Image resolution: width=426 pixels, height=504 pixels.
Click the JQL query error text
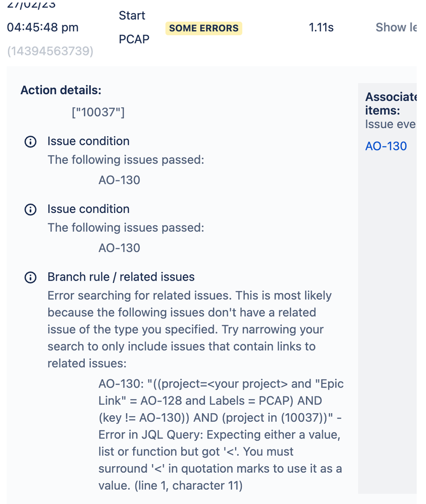pyautogui.click(x=221, y=434)
